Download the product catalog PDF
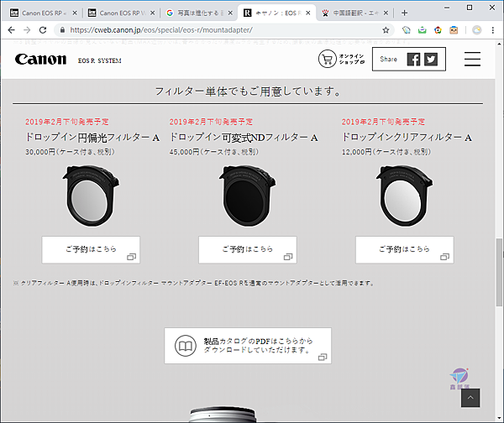 pyautogui.click(x=248, y=346)
